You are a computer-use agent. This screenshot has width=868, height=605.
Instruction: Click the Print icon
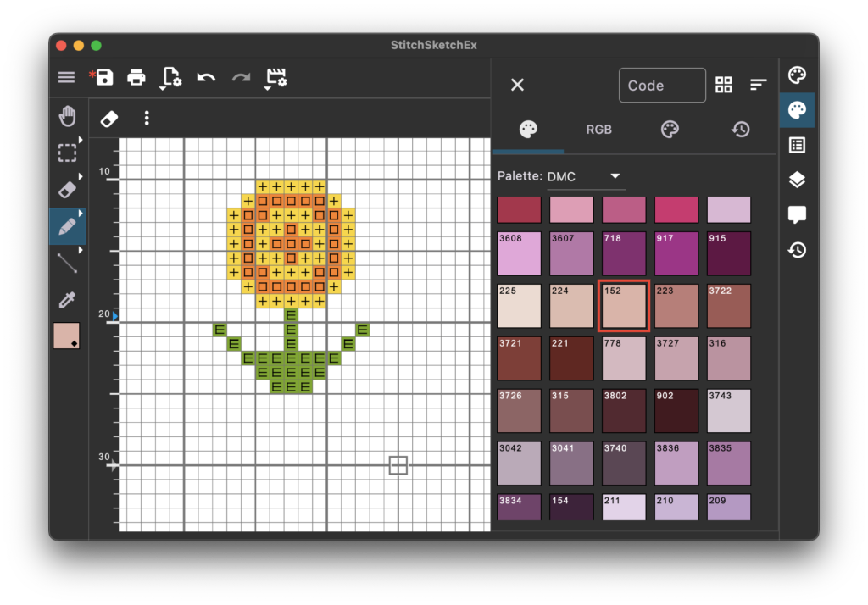(x=136, y=78)
